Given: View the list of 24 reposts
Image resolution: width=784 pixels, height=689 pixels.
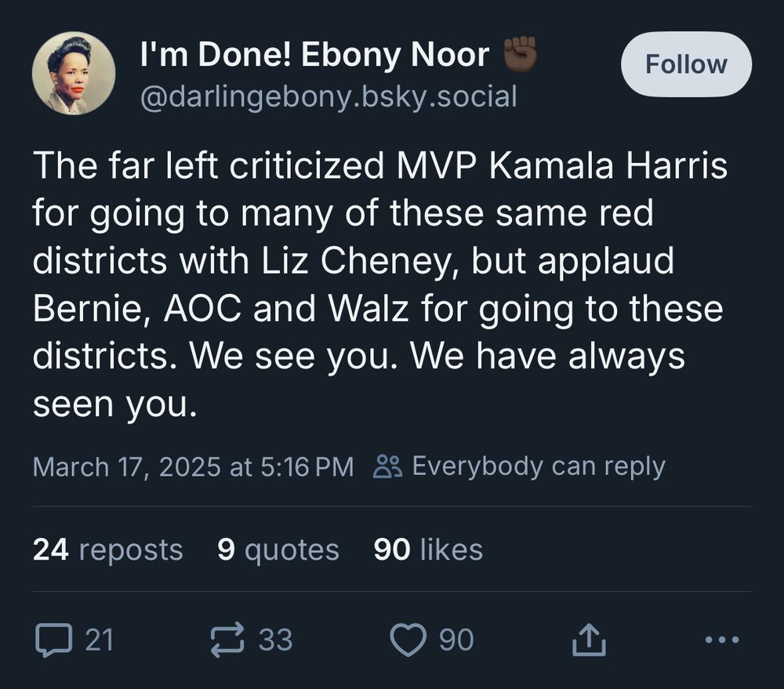Looking at the screenshot, I should coord(107,549).
